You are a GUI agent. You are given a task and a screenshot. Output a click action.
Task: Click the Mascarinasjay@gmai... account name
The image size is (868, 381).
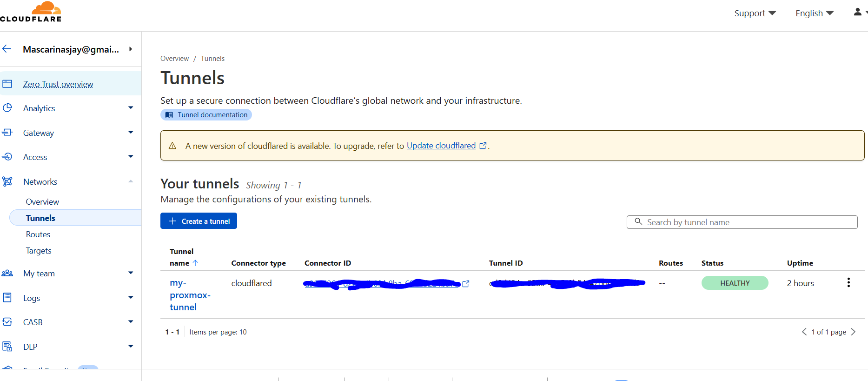71,49
